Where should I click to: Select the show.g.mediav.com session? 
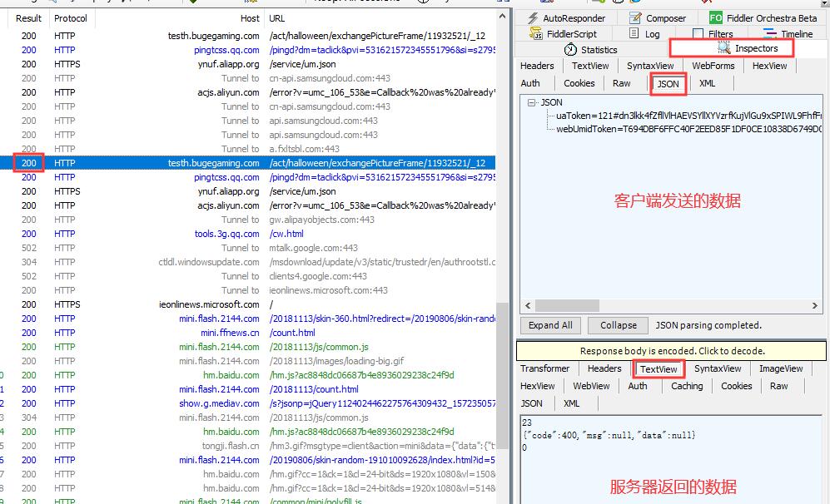248,403
